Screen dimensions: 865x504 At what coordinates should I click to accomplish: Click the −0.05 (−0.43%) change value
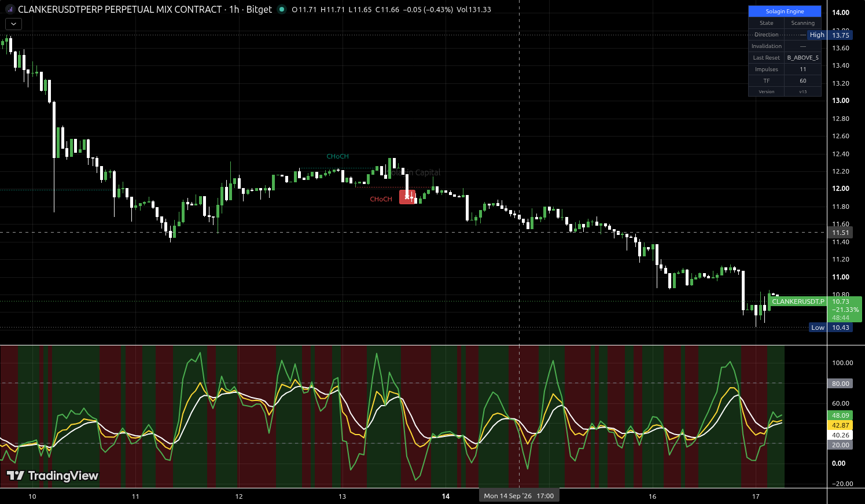click(x=428, y=10)
